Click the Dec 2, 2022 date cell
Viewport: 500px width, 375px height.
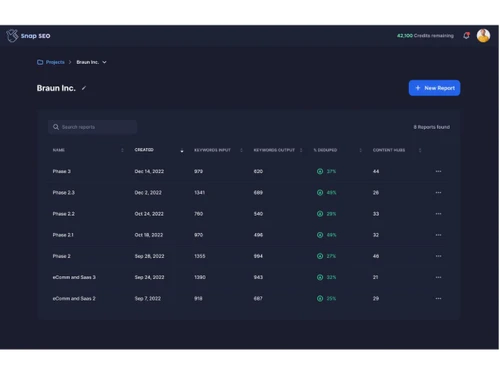148,193
